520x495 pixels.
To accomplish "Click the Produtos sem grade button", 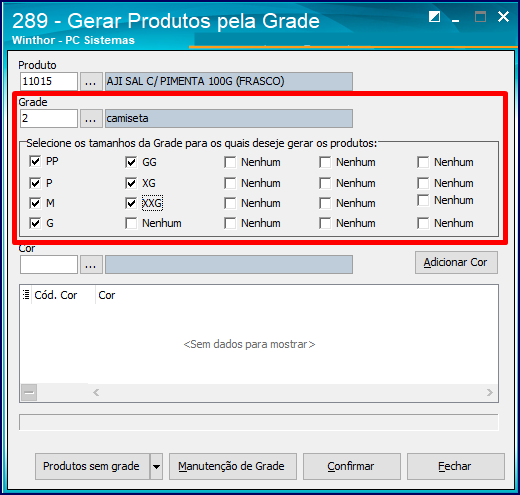I will click(92, 466).
